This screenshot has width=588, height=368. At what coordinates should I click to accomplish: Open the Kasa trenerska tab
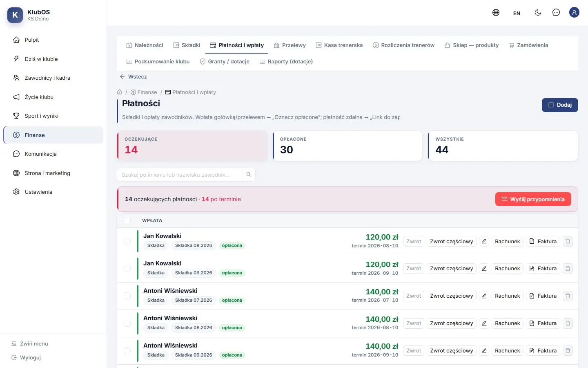click(x=339, y=45)
